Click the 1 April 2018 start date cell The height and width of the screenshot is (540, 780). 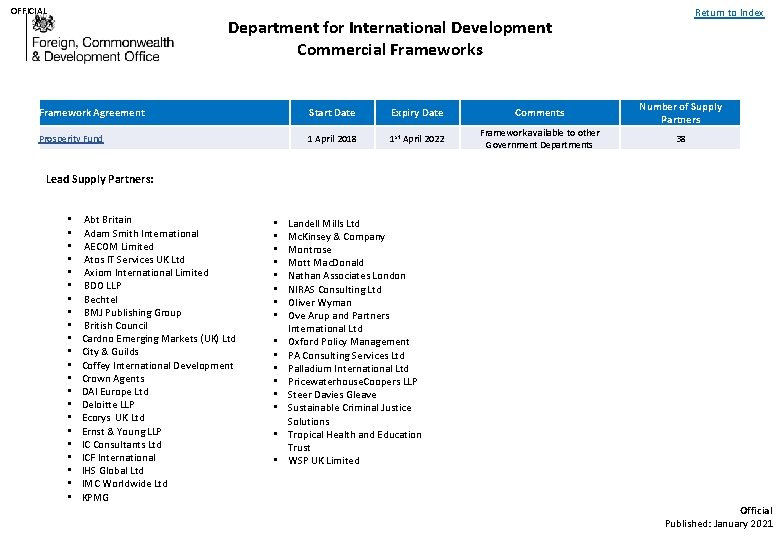[x=332, y=139]
